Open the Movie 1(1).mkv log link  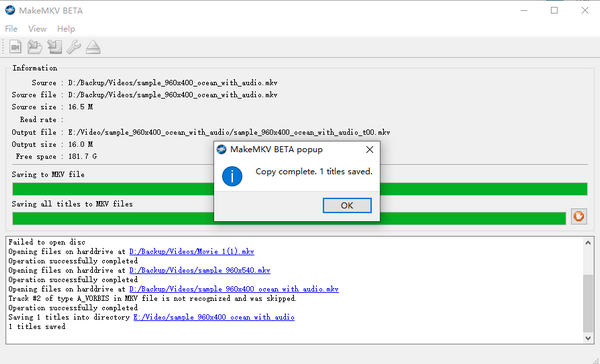[x=192, y=251]
